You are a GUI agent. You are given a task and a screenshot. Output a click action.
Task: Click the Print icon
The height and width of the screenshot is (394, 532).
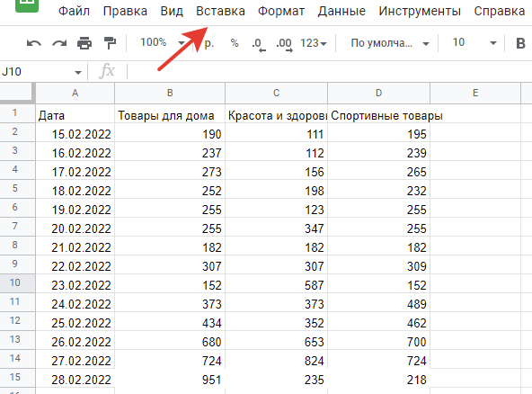(x=84, y=43)
